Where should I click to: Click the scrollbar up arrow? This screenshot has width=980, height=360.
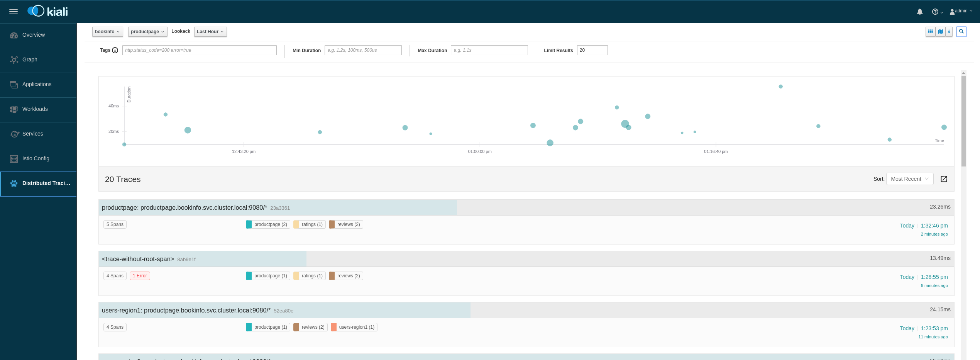(x=963, y=73)
